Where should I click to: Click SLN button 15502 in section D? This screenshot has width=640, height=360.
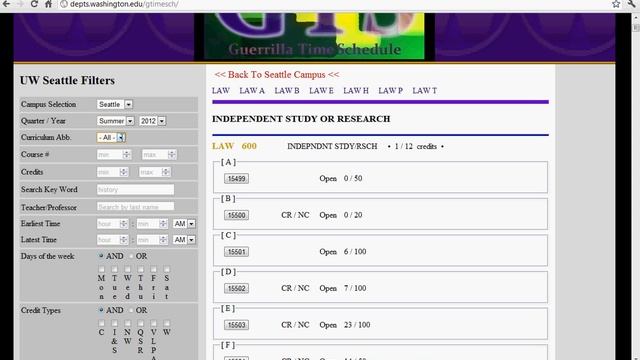pos(236,289)
